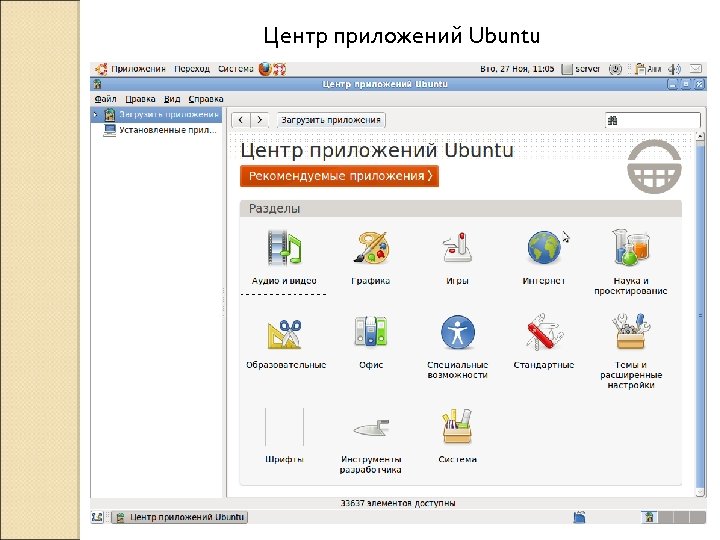This screenshot has height=540, width=720.
Task: Open the Шрифты category
Action: tap(284, 435)
